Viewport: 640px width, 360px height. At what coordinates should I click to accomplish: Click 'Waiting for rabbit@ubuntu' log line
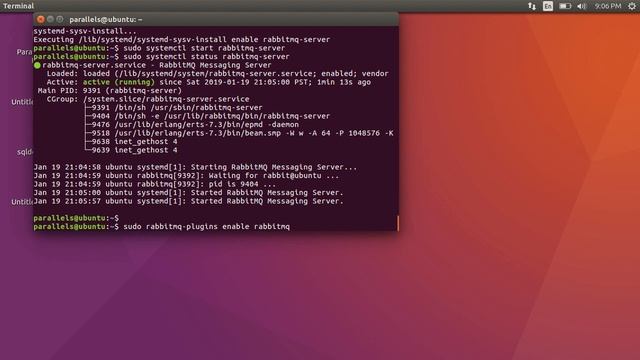pyautogui.click(x=186, y=176)
